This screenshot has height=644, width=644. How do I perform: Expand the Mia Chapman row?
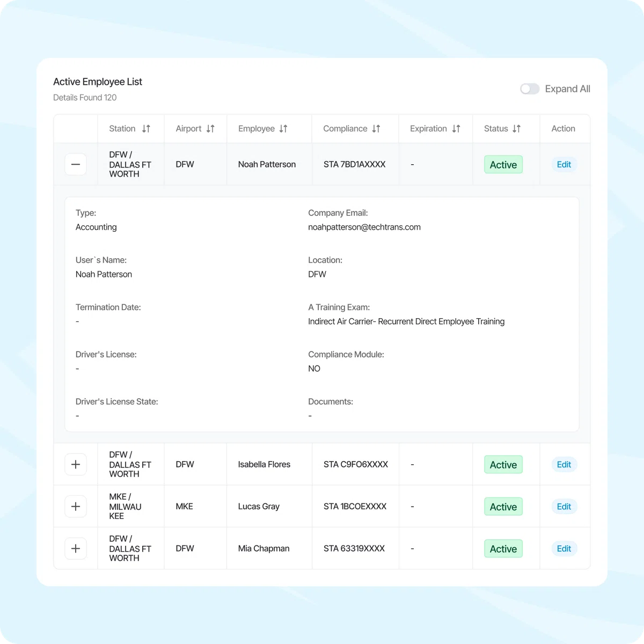point(76,548)
